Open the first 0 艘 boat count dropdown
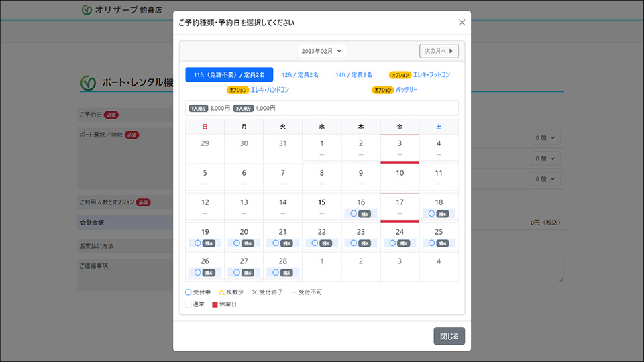Image resolution: width=644 pixels, height=362 pixels. (x=545, y=137)
